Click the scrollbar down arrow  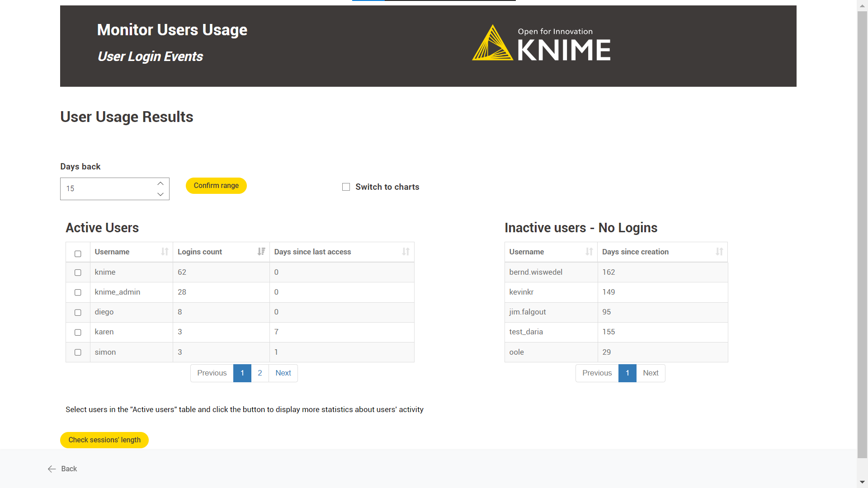[x=862, y=483]
